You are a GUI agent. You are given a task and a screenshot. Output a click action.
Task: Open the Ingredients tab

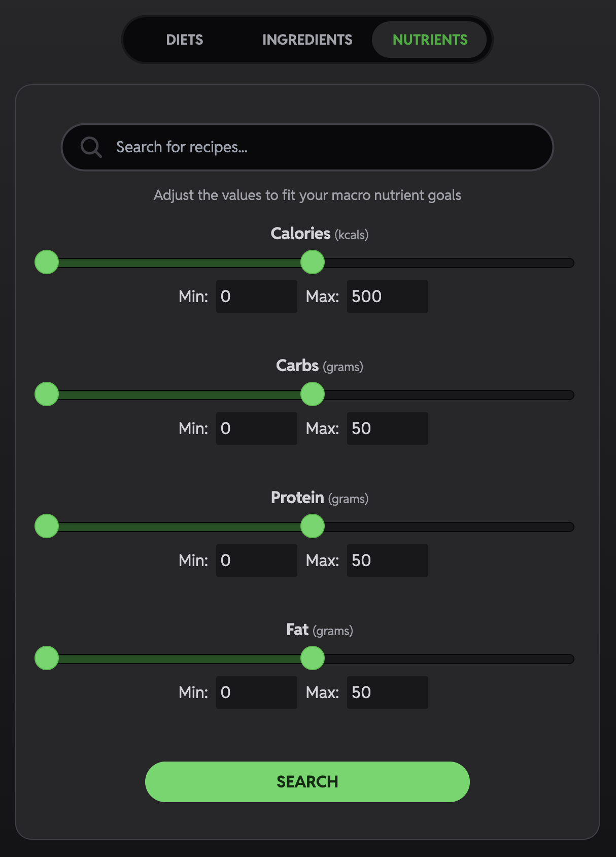point(307,40)
